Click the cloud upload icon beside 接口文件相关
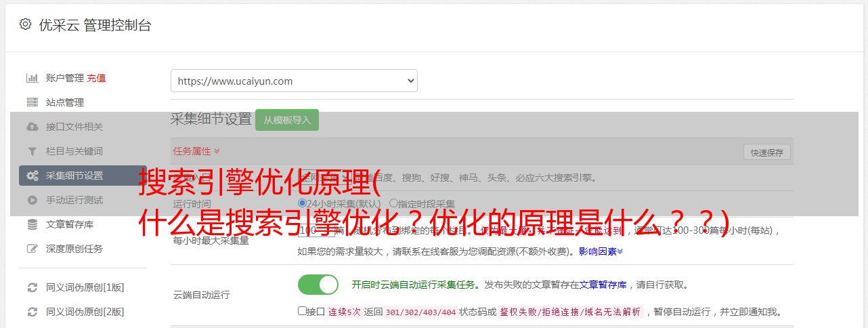The height and width of the screenshot is (328, 868). 32,127
